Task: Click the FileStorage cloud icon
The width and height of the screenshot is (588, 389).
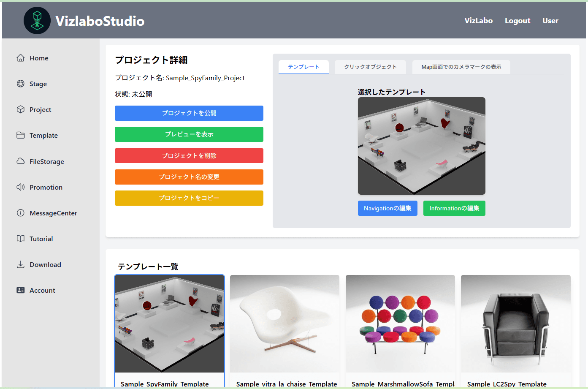Action: (x=20, y=161)
